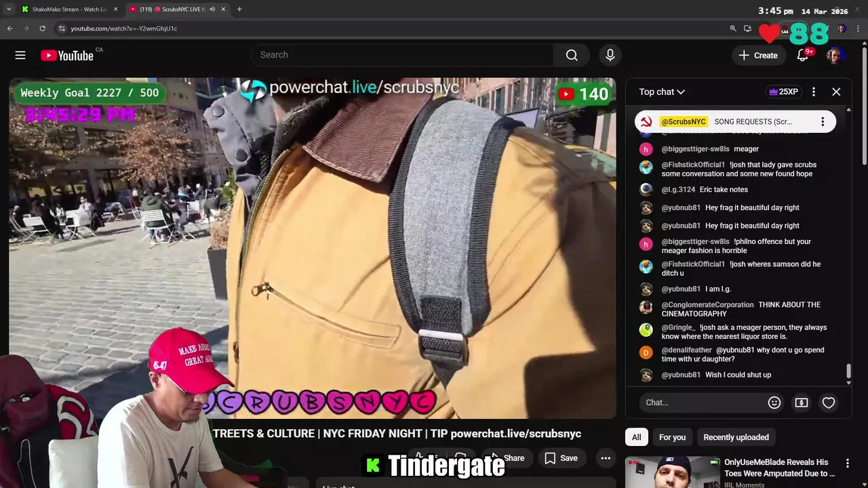Click username @FishstickOfficial1 on the lady message
Viewport: 868px width, 488px height.
693,165
